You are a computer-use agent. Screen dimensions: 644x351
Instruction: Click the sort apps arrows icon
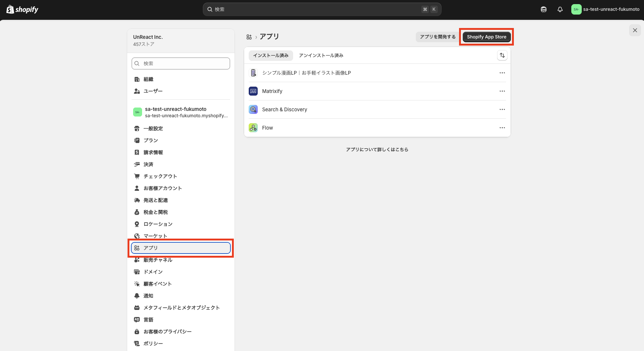[x=502, y=55]
